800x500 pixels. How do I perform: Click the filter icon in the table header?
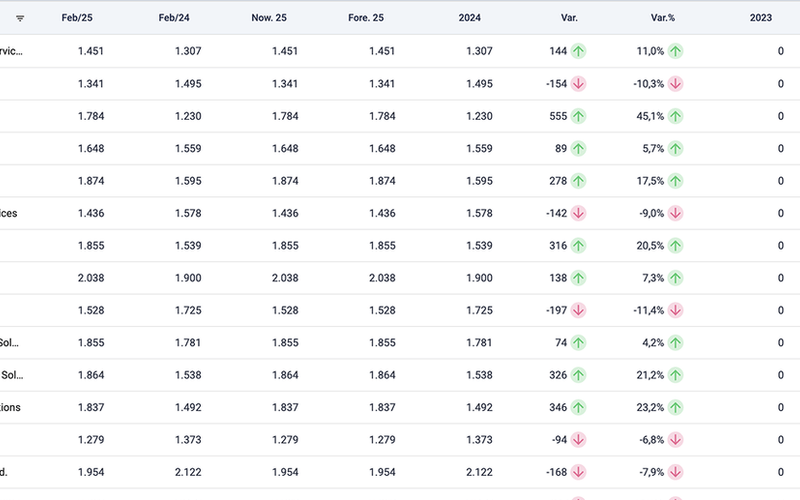(x=20, y=18)
